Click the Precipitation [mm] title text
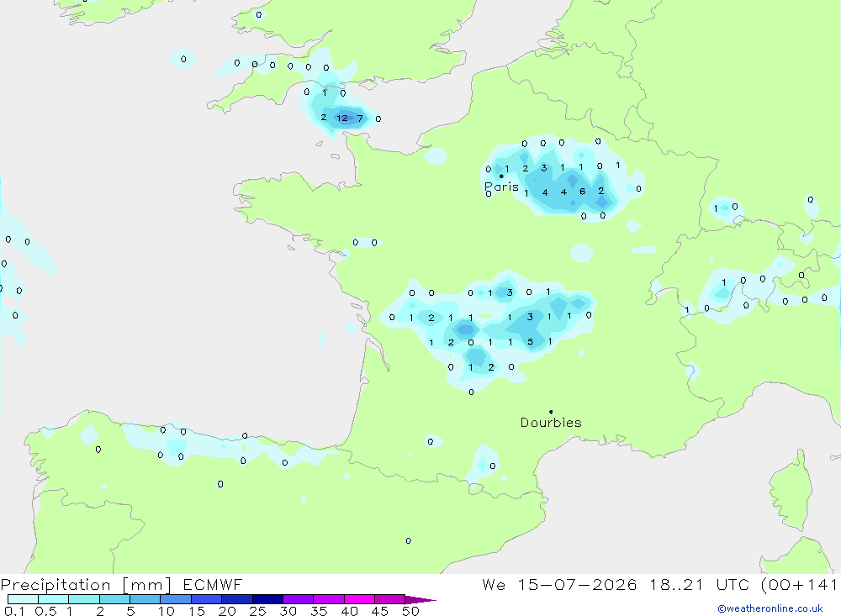The width and height of the screenshot is (841, 616). tap(86, 585)
